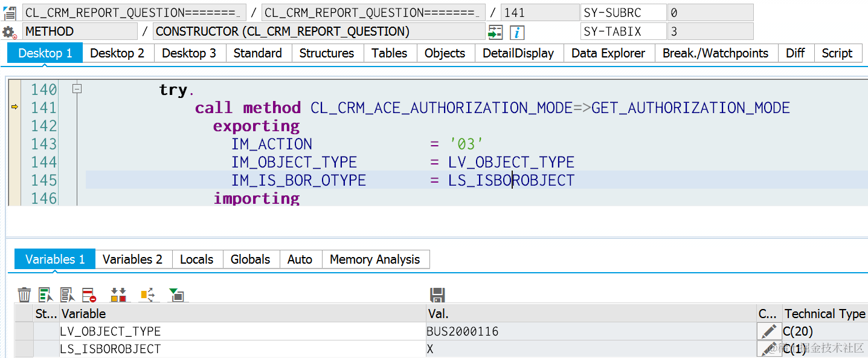868x358 pixels.
Task: Click the trash icon to delete watched variables
Action: [24, 295]
